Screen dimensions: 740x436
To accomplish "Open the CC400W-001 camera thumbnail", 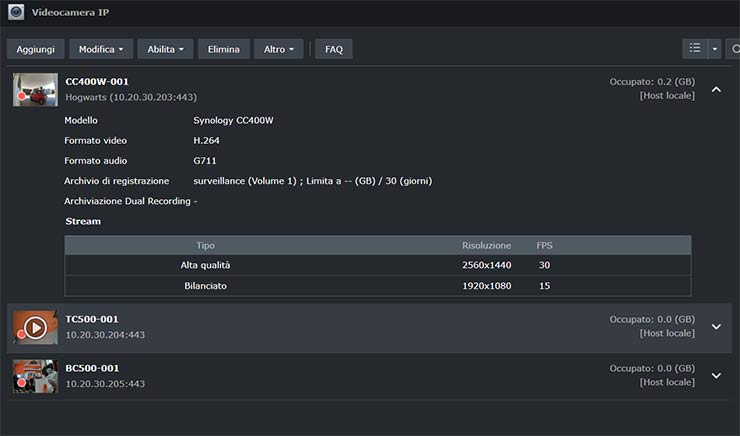I will 35,89.
